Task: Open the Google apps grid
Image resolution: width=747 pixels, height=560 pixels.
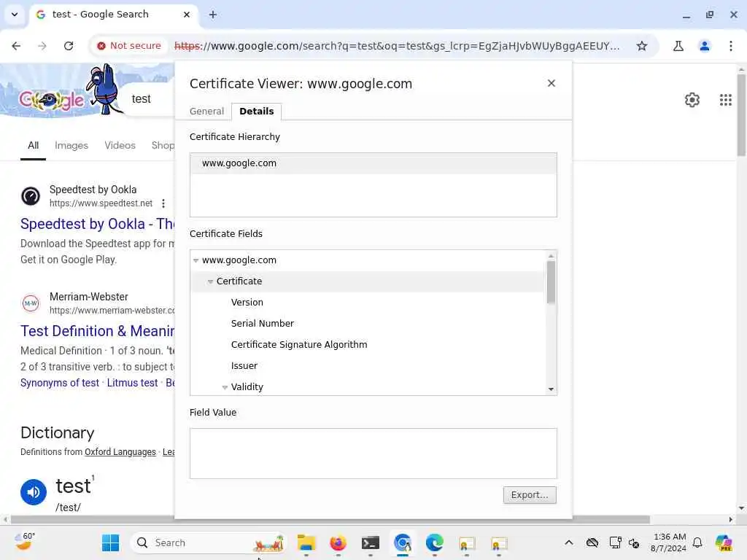Action: [x=725, y=100]
